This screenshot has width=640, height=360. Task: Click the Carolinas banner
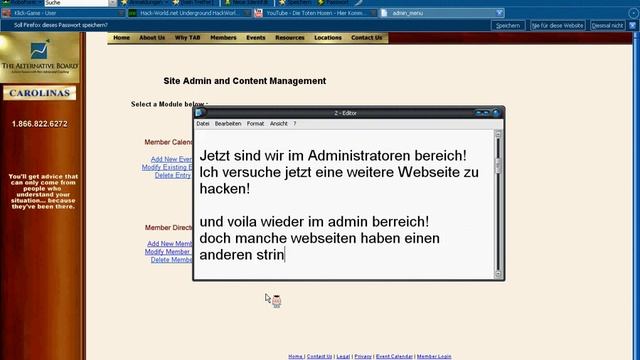(x=40, y=93)
